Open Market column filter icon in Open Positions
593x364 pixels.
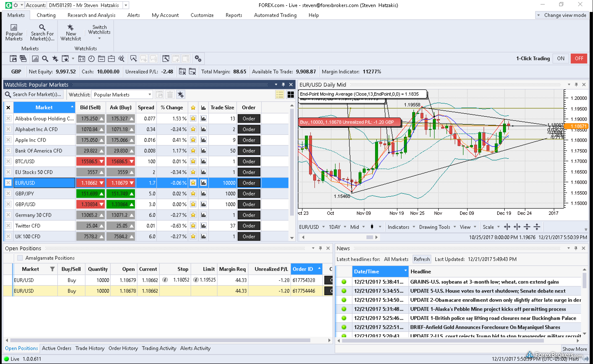coord(52,269)
